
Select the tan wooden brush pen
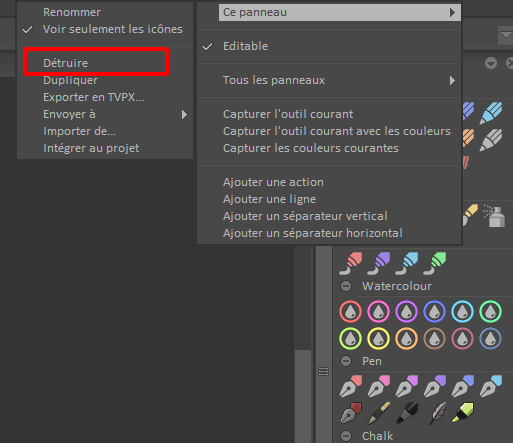pyautogui.click(x=379, y=413)
